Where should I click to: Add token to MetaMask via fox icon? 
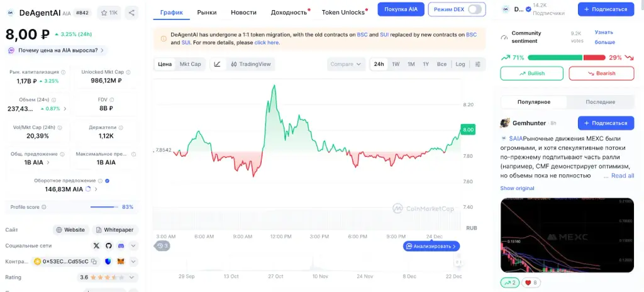pos(121,262)
